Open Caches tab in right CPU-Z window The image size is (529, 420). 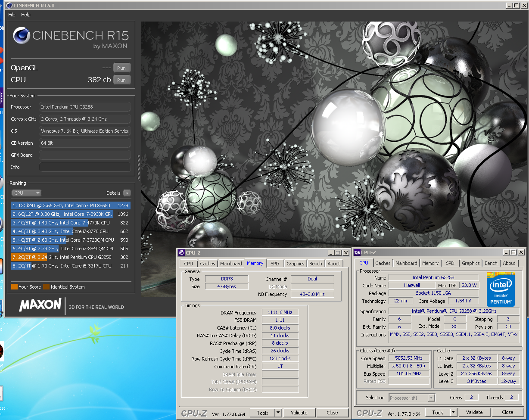click(x=383, y=263)
